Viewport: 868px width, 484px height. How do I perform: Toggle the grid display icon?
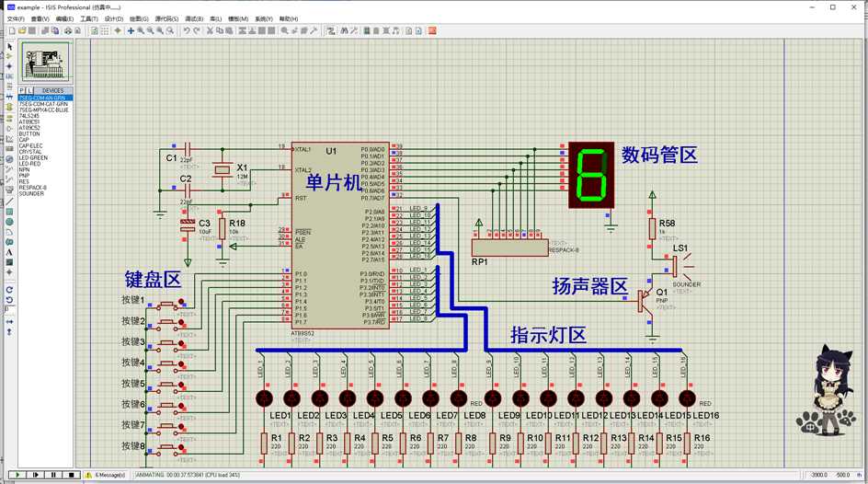[105, 31]
